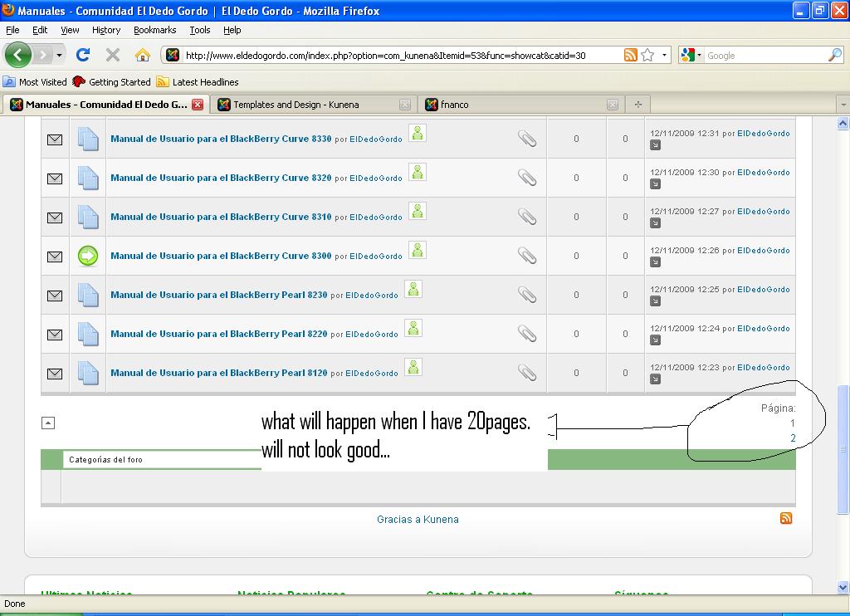The image size is (850, 616).
Task: Click green arrow icon for Curve 8300 topic
Action: pyautogui.click(x=88, y=256)
